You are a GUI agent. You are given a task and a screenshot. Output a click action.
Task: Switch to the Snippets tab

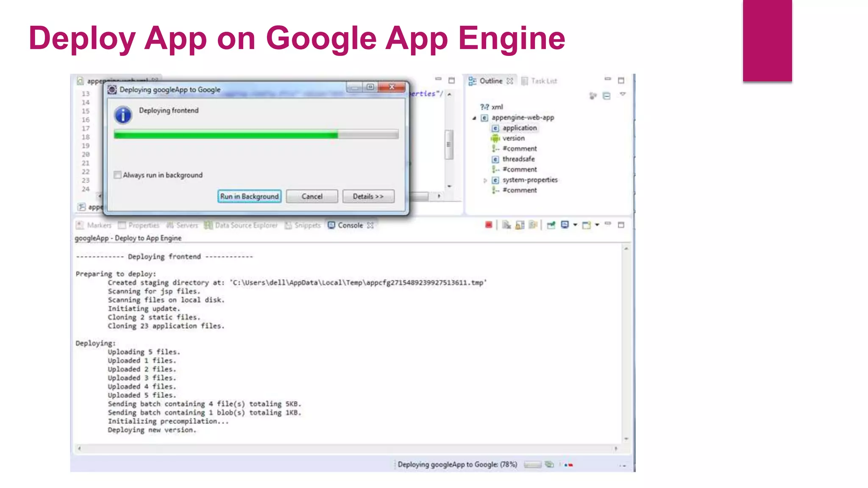point(303,225)
